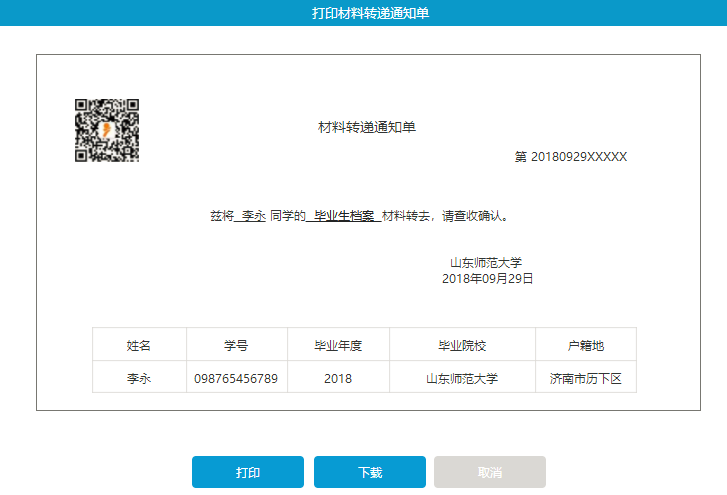Click the 2018 graduation year cell
727x495 pixels.
click(338, 379)
